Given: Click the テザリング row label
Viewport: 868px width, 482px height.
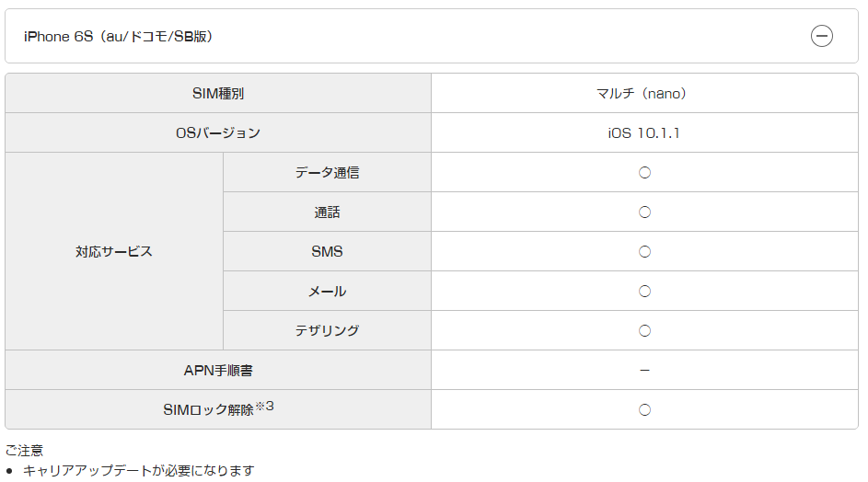Looking at the screenshot, I should 327,331.
